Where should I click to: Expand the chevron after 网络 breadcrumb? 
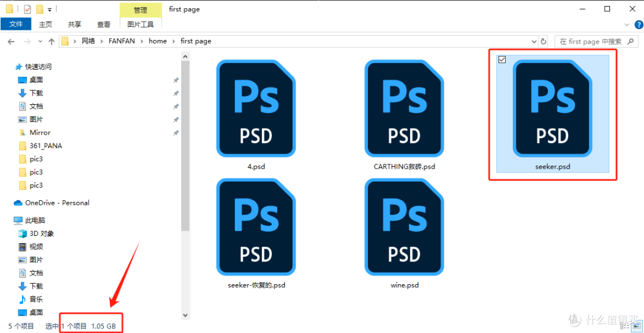pos(102,41)
